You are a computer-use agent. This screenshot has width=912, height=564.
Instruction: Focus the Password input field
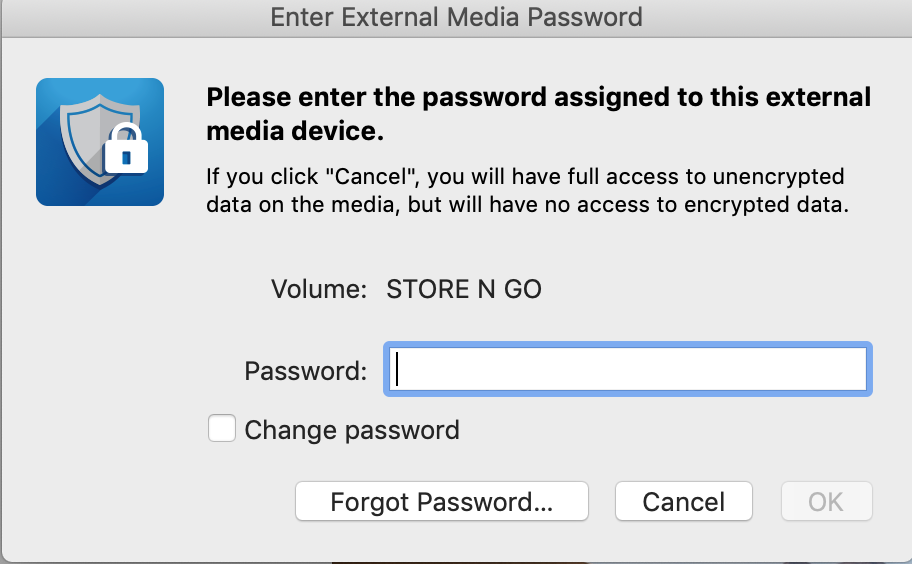(x=627, y=370)
